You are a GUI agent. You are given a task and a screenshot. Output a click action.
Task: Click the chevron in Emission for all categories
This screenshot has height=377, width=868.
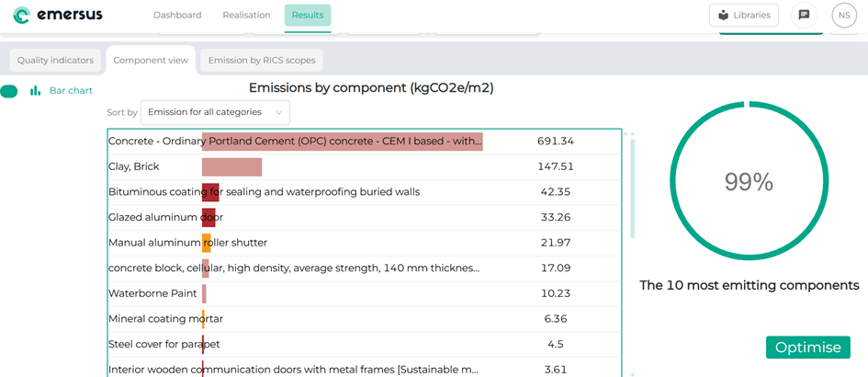278,112
